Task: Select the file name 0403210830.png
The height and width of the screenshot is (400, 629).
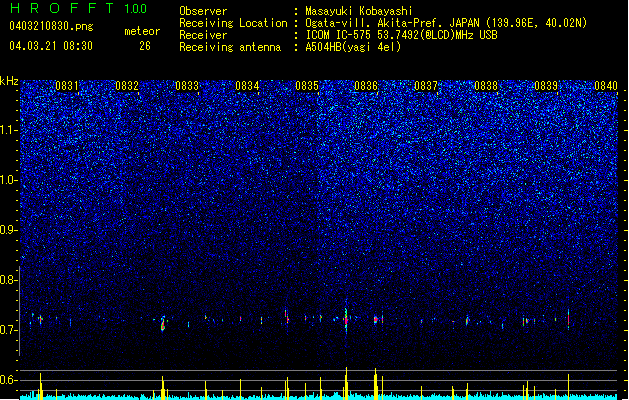Action: click(x=51, y=26)
